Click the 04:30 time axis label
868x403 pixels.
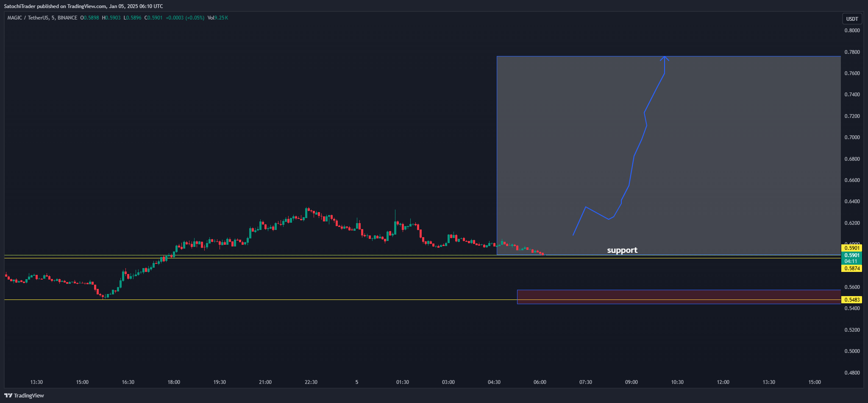pos(494,382)
